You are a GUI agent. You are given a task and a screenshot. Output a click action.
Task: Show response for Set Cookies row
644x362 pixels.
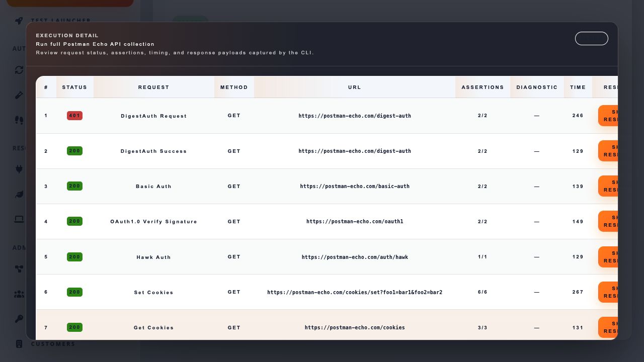(608, 292)
